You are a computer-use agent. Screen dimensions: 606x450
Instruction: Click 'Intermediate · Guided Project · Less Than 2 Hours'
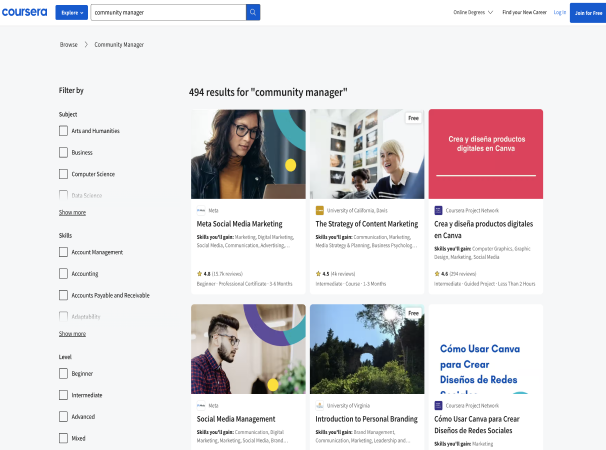(x=485, y=284)
